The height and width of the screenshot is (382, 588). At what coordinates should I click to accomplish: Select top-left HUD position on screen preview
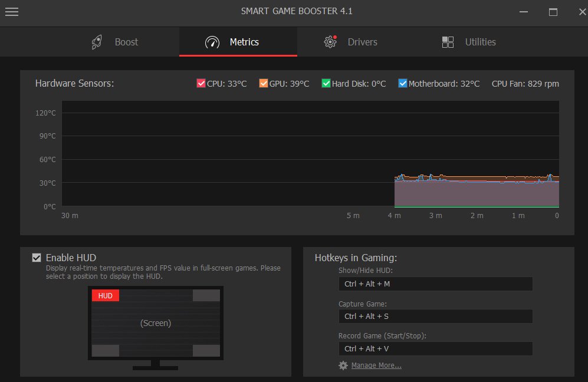tap(106, 295)
